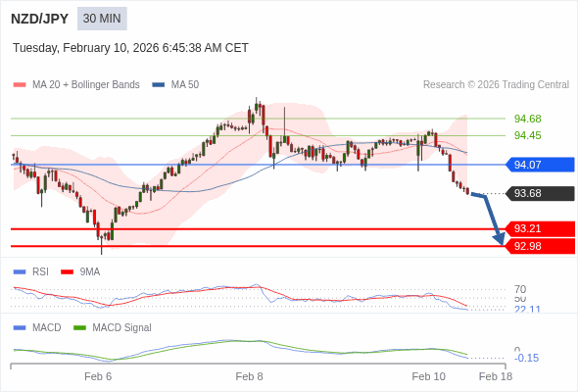The height and width of the screenshot is (392, 578).
Task: Click the 30 MIN timeframe badge
Action: point(102,19)
